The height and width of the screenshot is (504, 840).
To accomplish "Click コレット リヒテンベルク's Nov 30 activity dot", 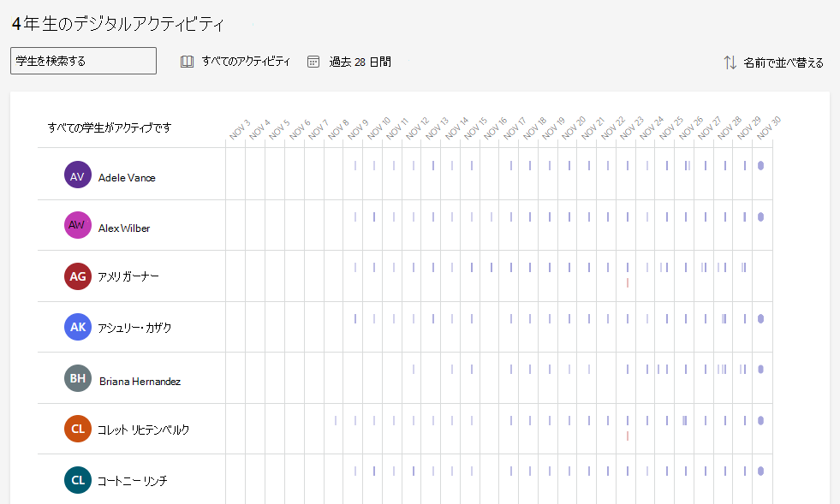I will 760,420.
